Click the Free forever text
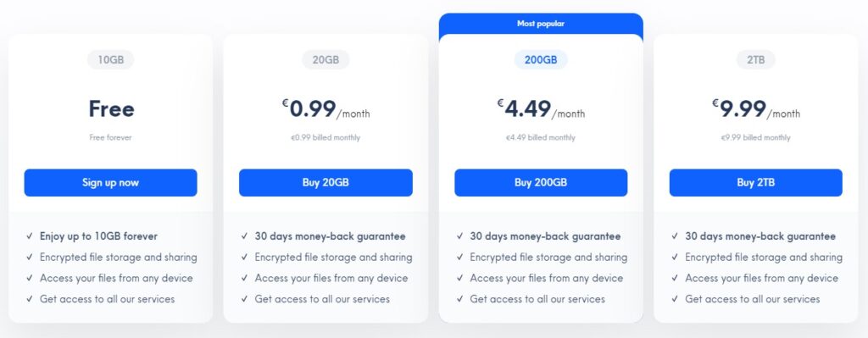Screen dimensions: 868x338 111,137
